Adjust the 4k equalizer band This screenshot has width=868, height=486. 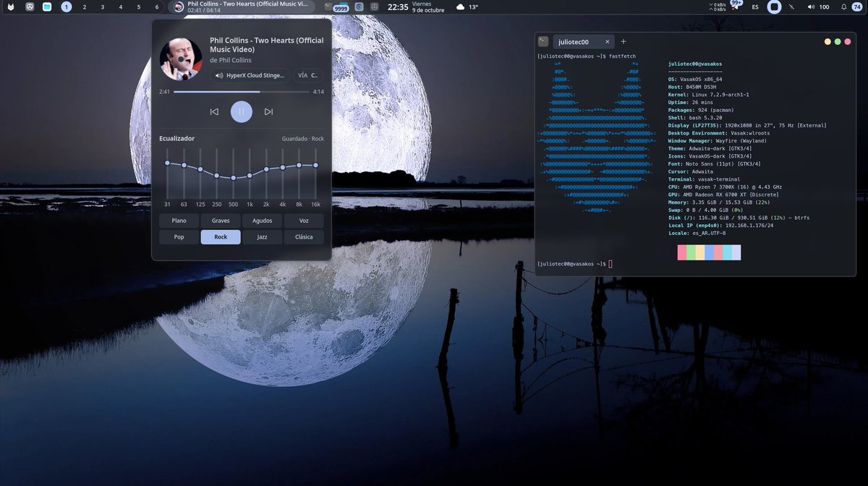click(x=283, y=174)
